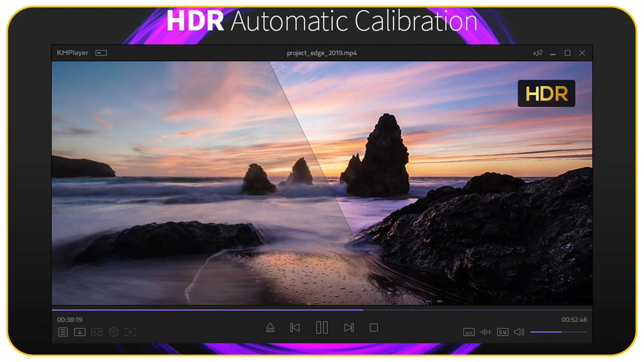
Task: Open the audio equalizer waveform icon
Action: [x=486, y=332]
